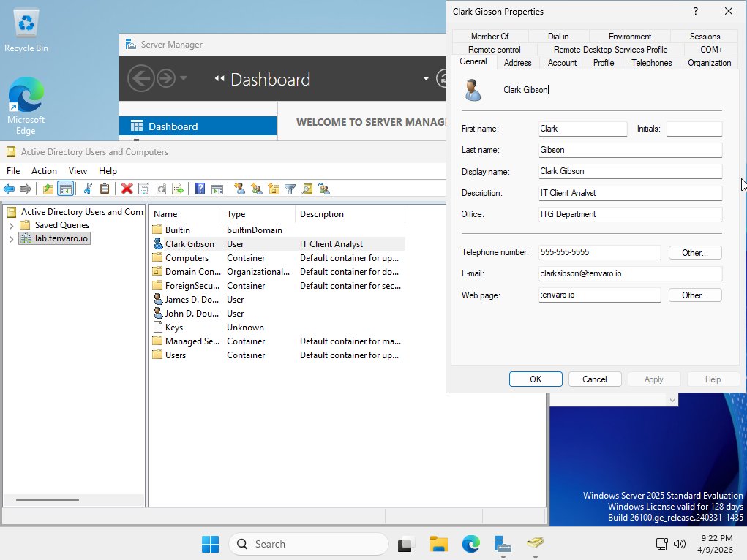
Task: Click the Description field with IT Client Analyst
Action: pos(630,193)
